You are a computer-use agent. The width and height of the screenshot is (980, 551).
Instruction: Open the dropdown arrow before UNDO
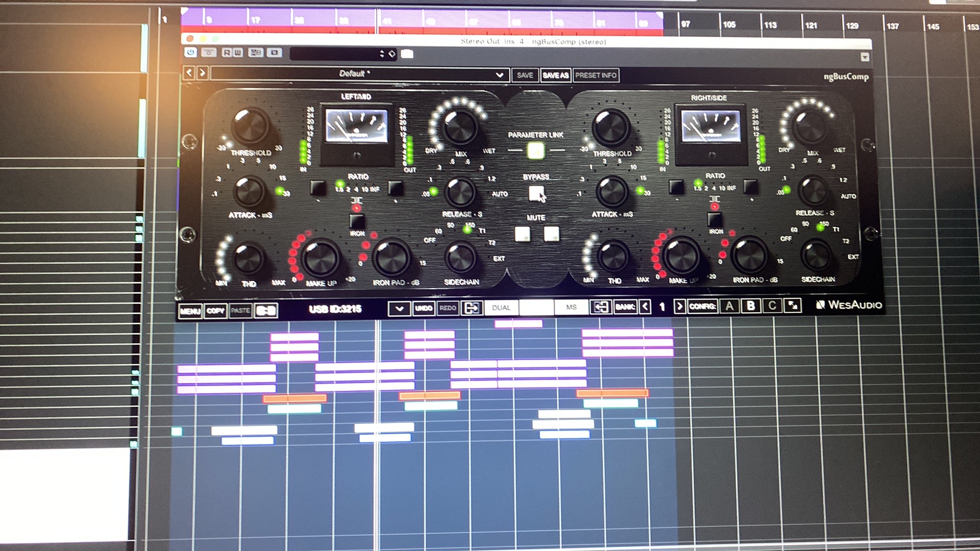(399, 309)
